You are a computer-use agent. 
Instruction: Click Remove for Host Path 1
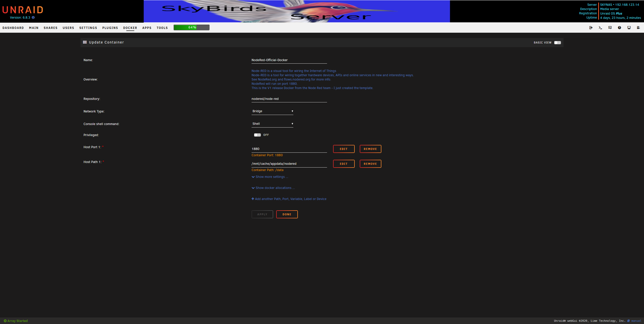(370, 164)
